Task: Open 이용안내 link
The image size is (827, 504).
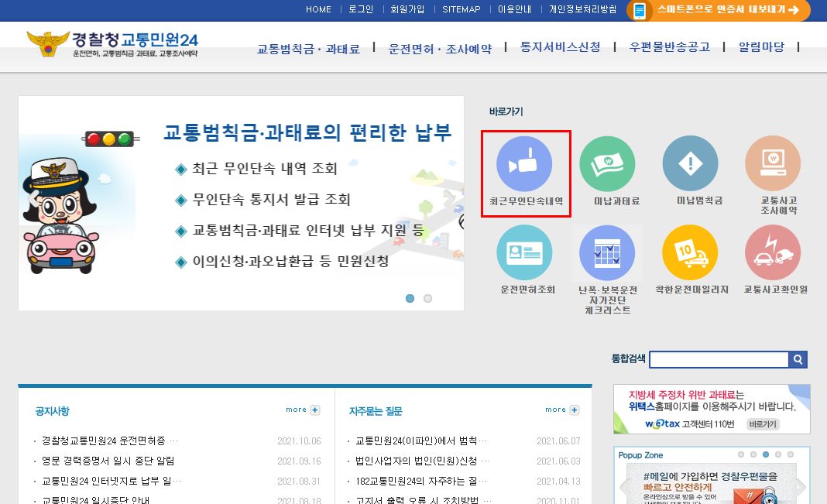Action: [514, 9]
